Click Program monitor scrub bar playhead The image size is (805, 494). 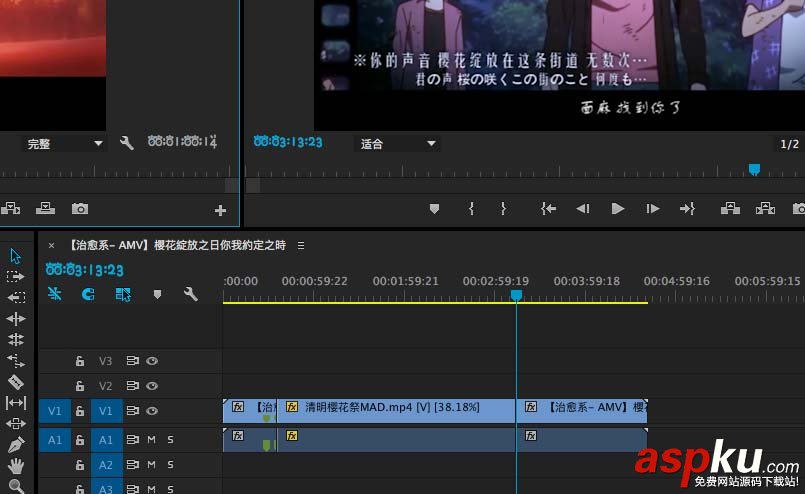[754, 169]
